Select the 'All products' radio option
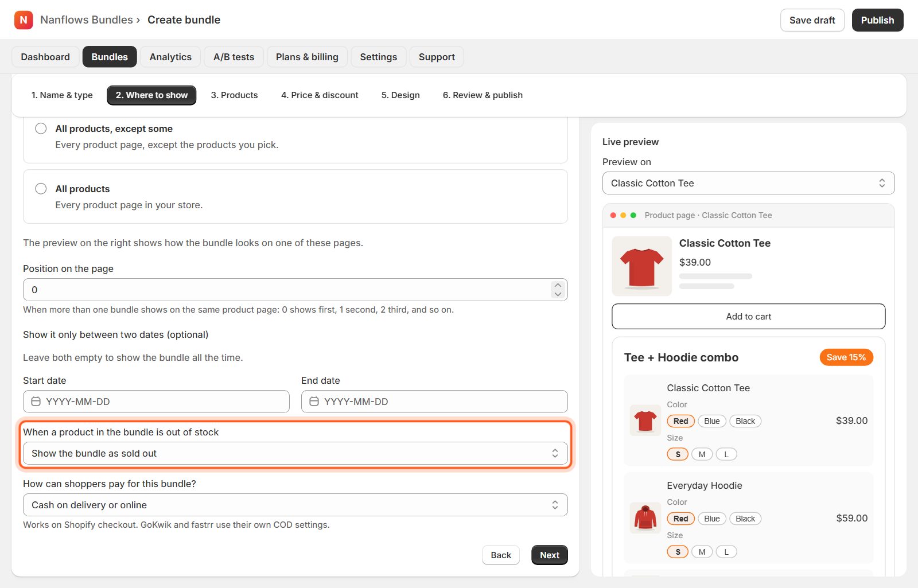Image resolution: width=918 pixels, height=588 pixels. point(41,189)
